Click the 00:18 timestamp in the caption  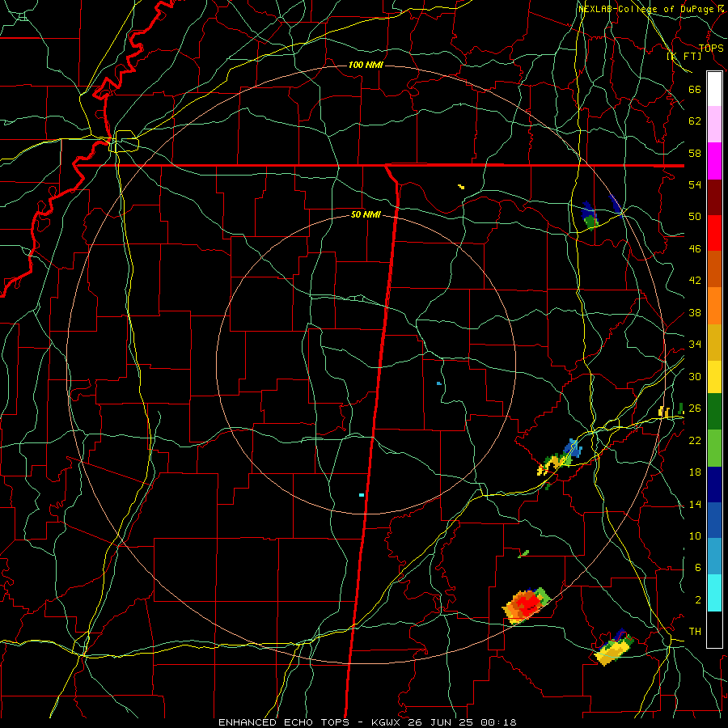pos(498,722)
